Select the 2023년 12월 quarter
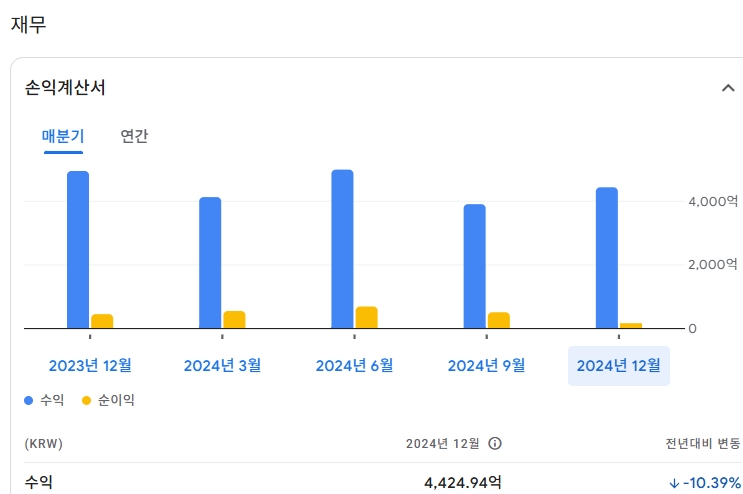Screen dimensions: 743x494 (x=90, y=365)
